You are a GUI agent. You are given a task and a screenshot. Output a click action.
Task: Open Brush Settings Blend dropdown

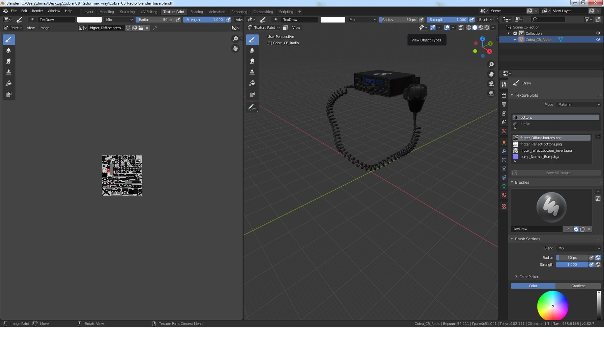(579, 248)
